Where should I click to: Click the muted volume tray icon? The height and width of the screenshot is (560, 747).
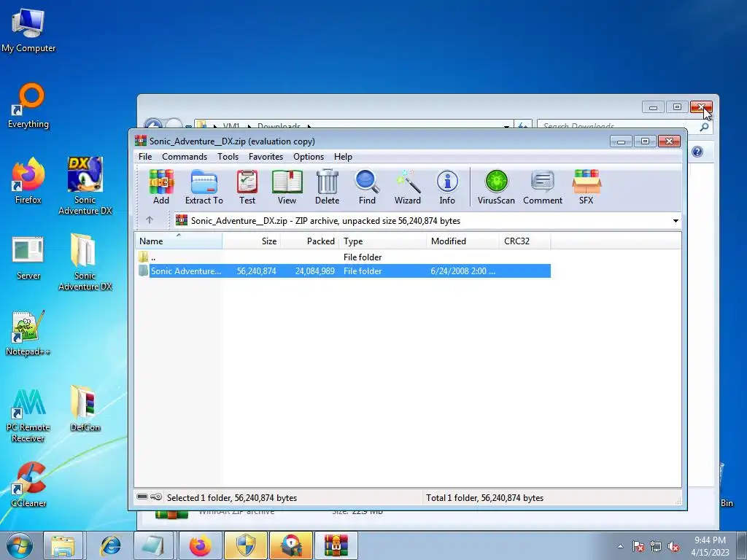(x=673, y=546)
